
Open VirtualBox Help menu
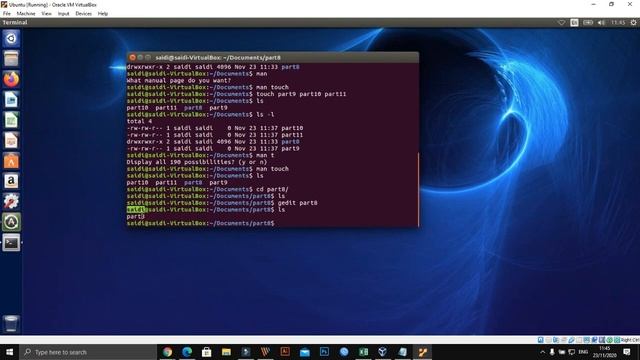(102, 13)
